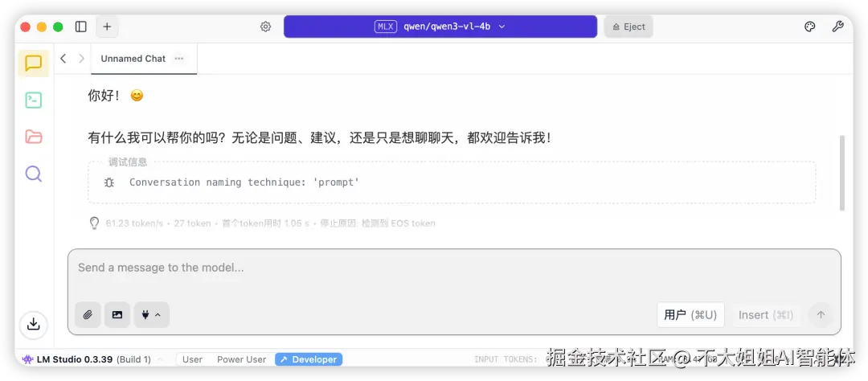Open the wrench settings icon
The width and height of the screenshot is (868, 381).
pos(837,27)
